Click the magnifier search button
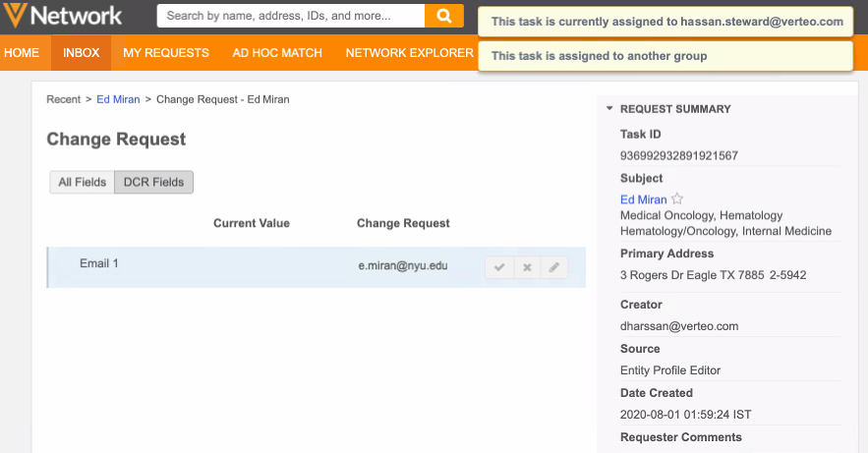Viewport: 868px width, 453px height. click(443, 16)
